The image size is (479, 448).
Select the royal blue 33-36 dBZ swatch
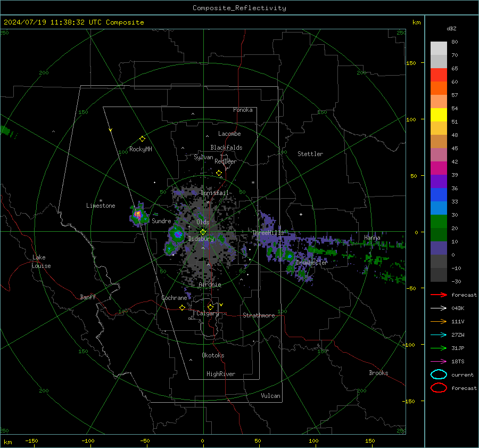[x=439, y=195]
